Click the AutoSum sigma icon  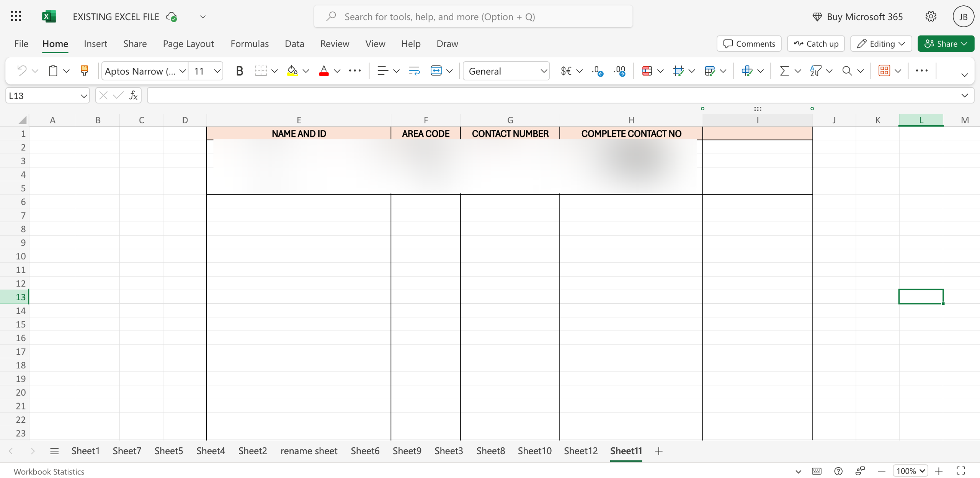[x=784, y=71]
